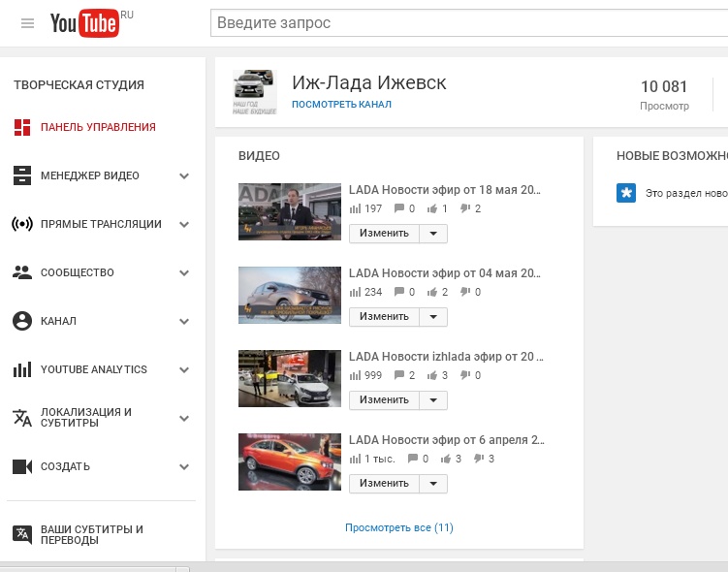Open Просмотреть все (11) link
The width and height of the screenshot is (728, 572).
point(398,527)
